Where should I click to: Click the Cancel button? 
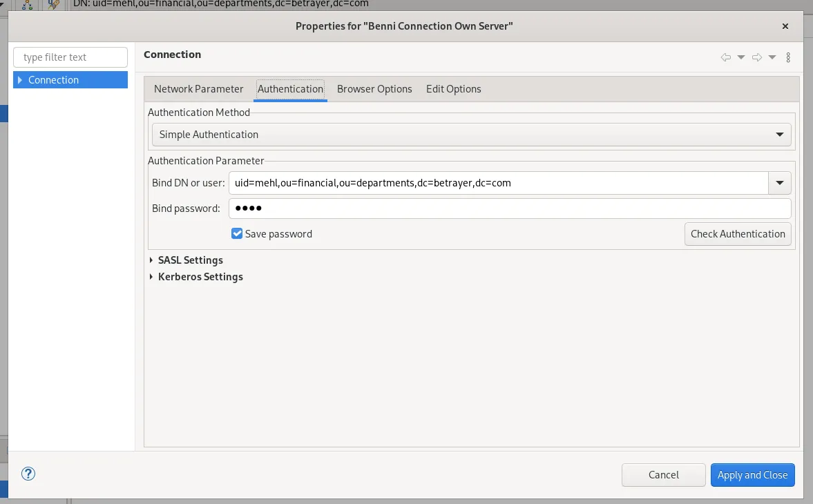[662, 475]
